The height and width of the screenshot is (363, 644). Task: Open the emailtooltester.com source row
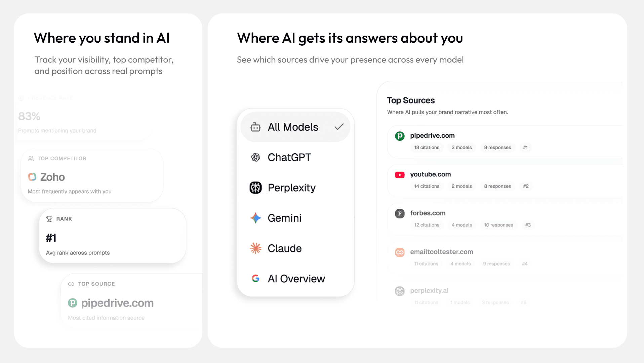coord(505,258)
